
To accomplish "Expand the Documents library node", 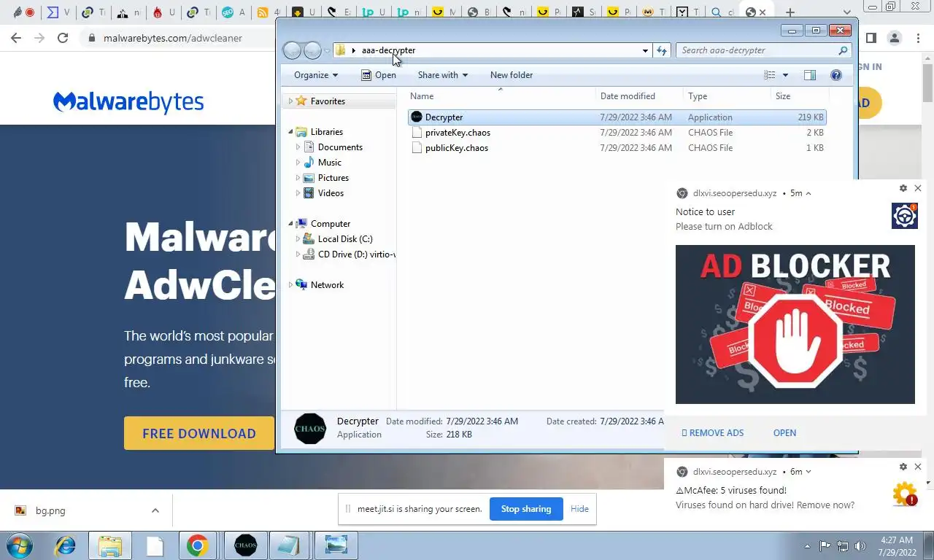I will click(x=298, y=147).
